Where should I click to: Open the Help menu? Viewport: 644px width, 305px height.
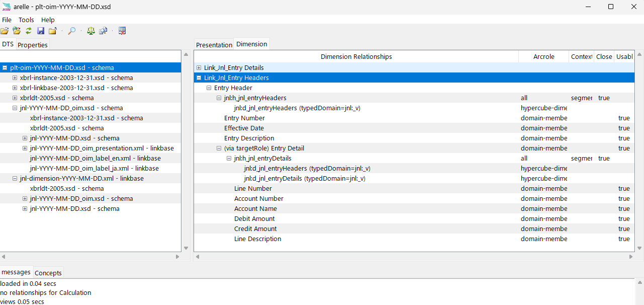(x=48, y=20)
